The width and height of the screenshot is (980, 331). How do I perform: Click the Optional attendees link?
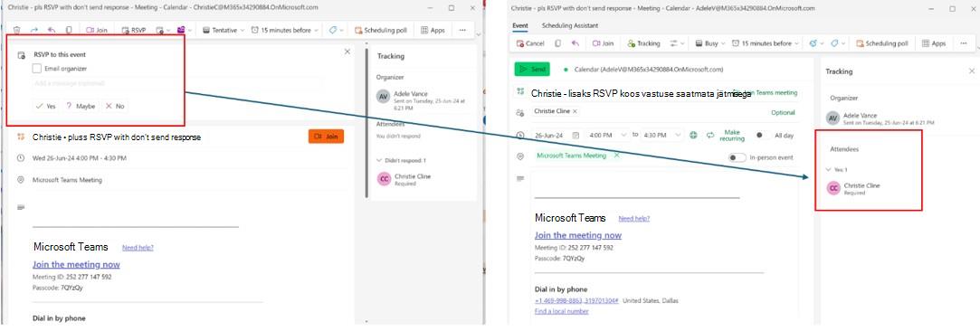(x=783, y=113)
